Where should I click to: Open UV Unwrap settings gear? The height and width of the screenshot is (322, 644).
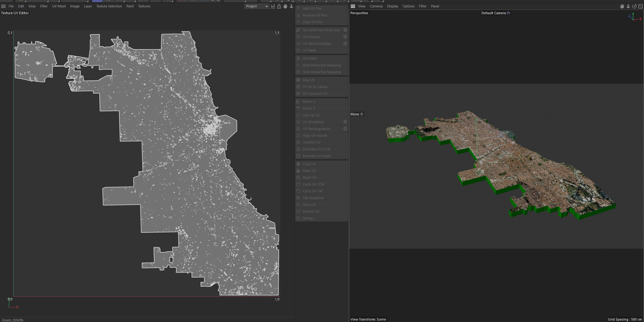point(345,37)
